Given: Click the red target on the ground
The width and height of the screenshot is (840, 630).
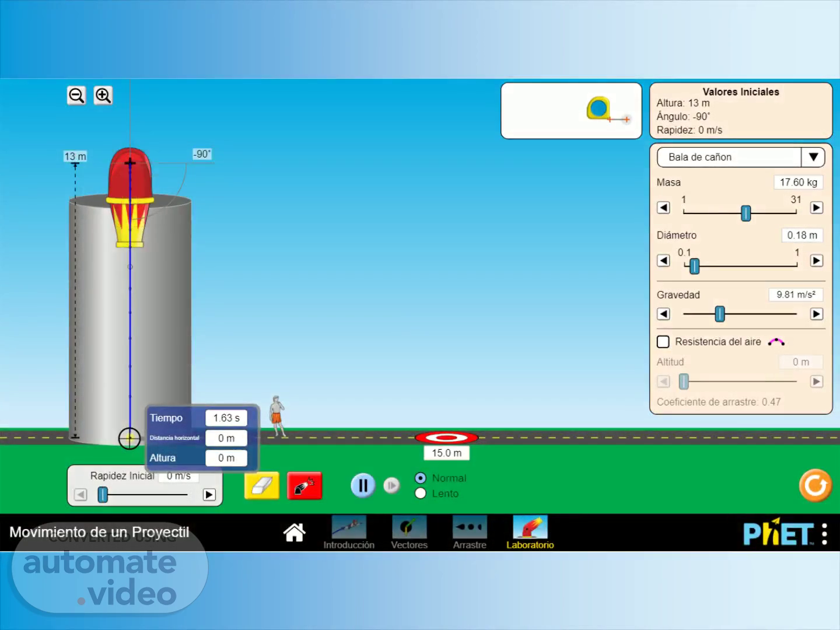Looking at the screenshot, I should tap(446, 437).
